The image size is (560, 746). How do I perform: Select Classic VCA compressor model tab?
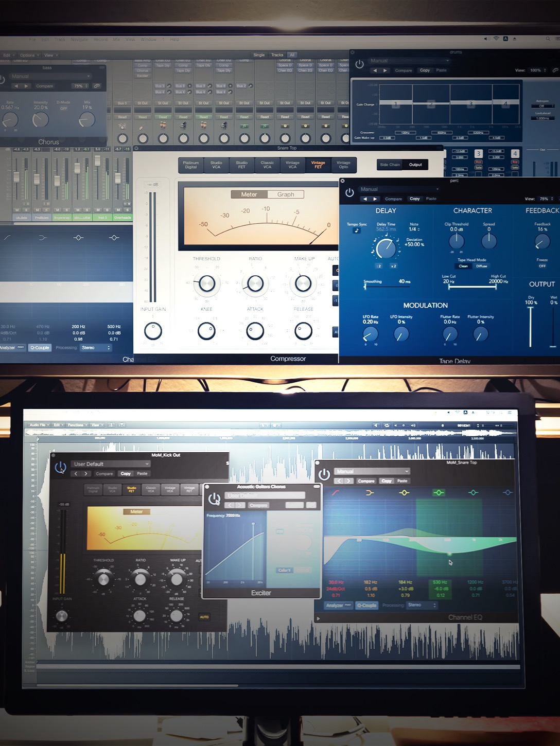tap(267, 165)
